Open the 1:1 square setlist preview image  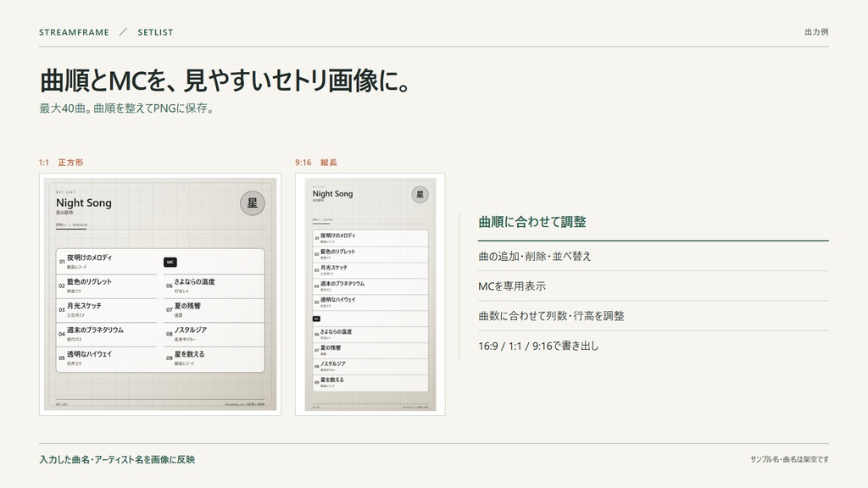click(160, 294)
